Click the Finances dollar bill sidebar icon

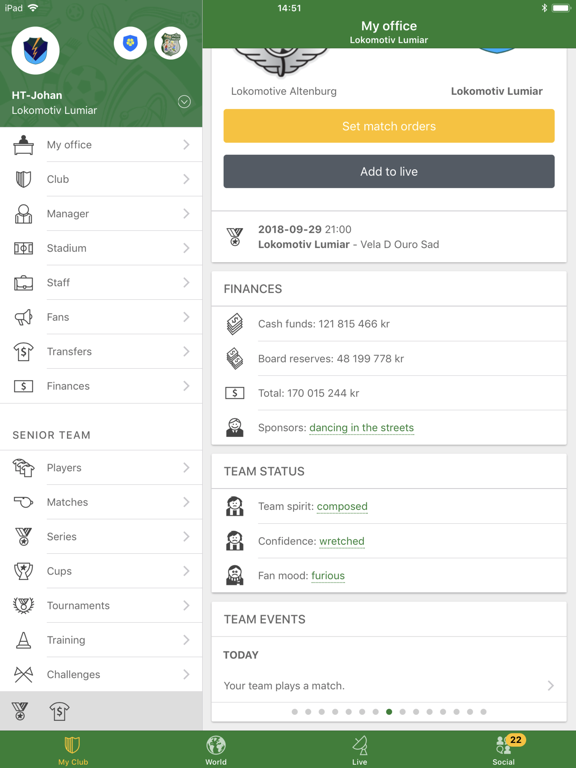(x=24, y=386)
